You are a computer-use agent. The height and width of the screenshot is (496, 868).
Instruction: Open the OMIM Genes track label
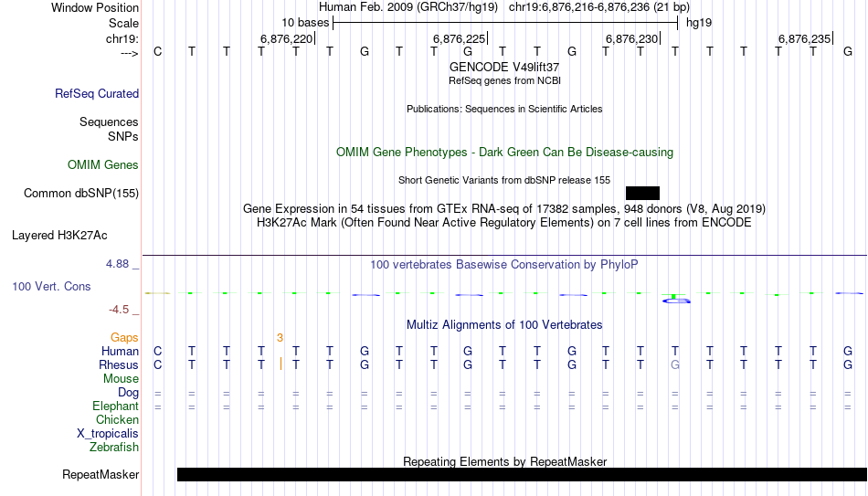[103, 165]
